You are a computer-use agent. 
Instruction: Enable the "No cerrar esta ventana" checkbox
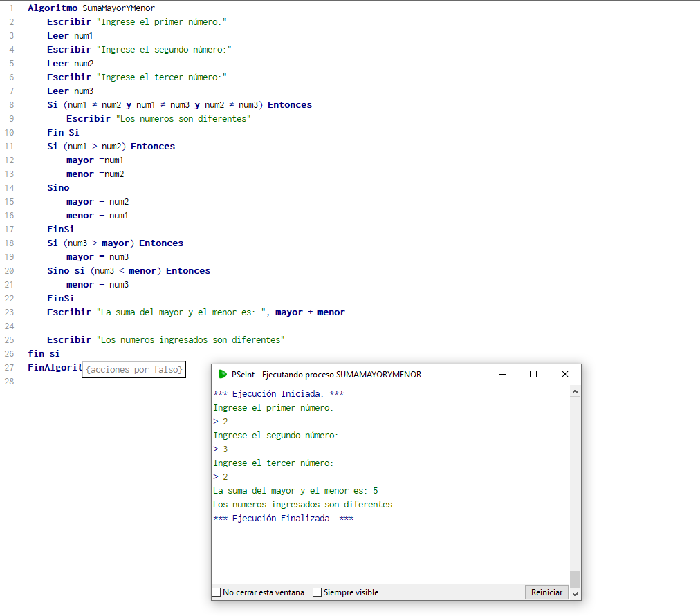217,592
